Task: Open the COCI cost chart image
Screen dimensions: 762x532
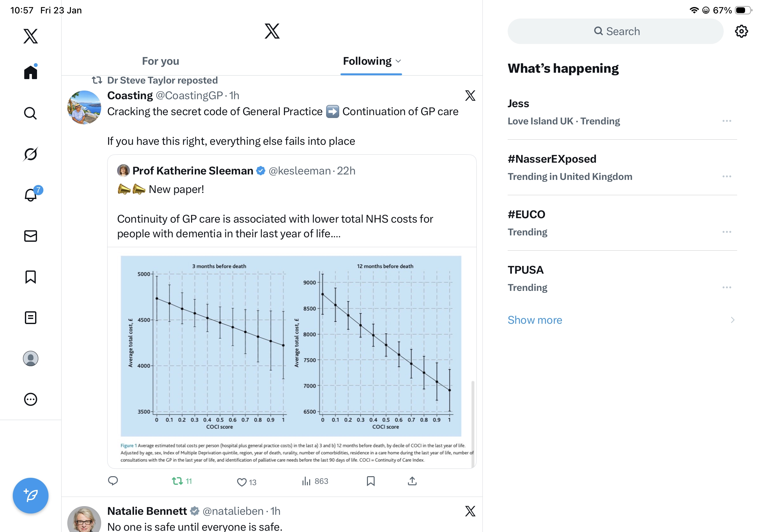Action: pyautogui.click(x=291, y=346)
